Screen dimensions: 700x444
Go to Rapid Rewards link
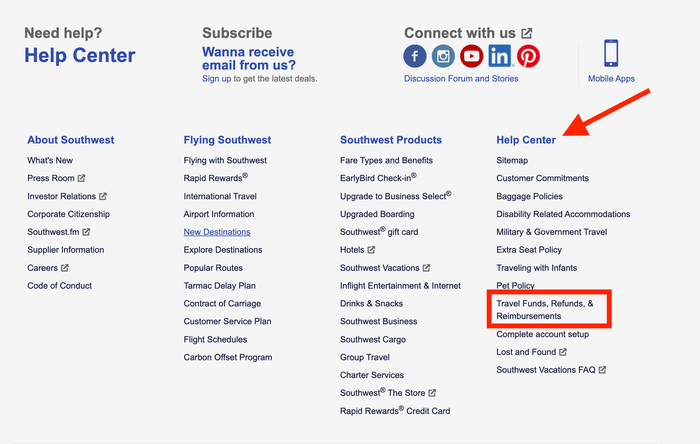tap(216, 178)
